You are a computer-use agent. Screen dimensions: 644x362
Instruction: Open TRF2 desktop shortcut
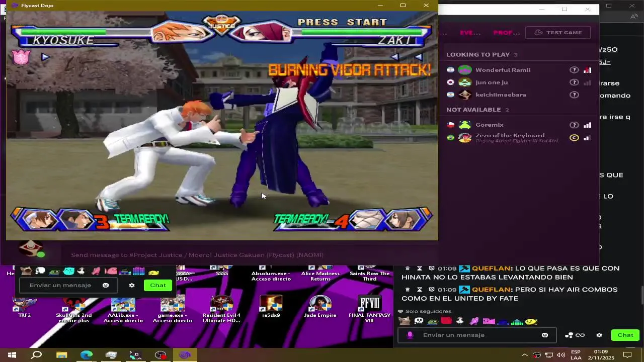click(x=25, y=307)
